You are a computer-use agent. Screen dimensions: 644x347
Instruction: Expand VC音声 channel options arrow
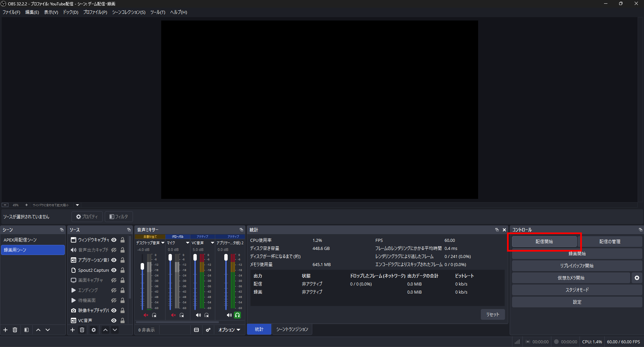(x=213, y=243)
